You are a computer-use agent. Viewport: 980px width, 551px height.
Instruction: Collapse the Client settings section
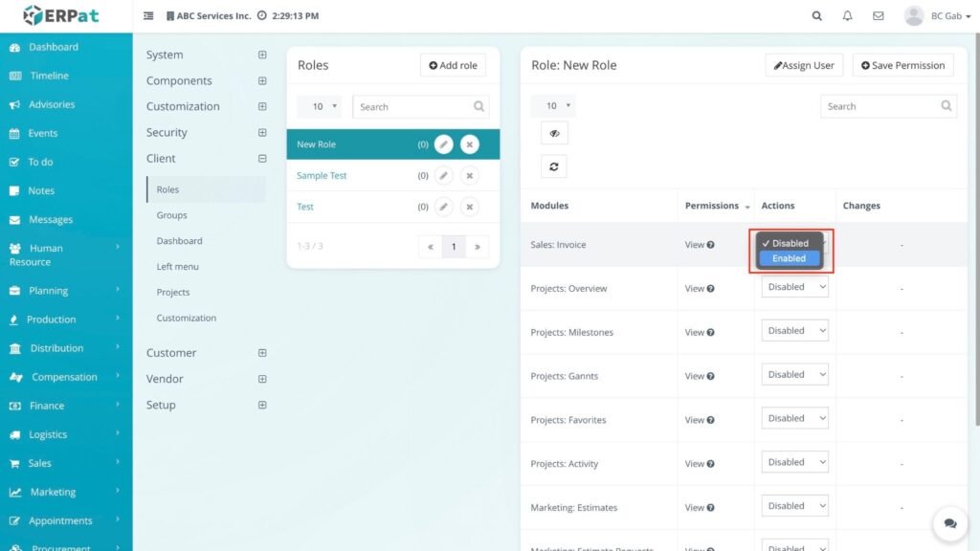[262, 159]
